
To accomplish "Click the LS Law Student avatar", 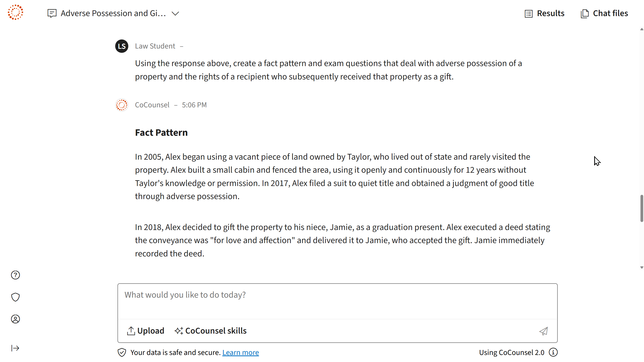I will pyautogui.click(x=122, y=46).
